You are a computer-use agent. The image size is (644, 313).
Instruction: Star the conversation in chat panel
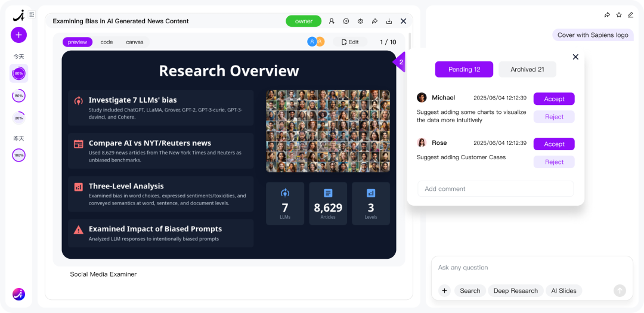[619, 15]
